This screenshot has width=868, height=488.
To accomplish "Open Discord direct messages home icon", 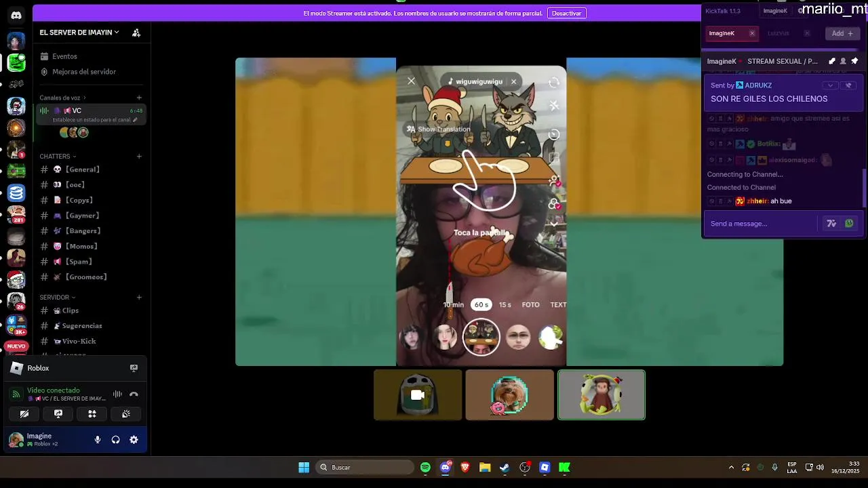I will (16, 15).
